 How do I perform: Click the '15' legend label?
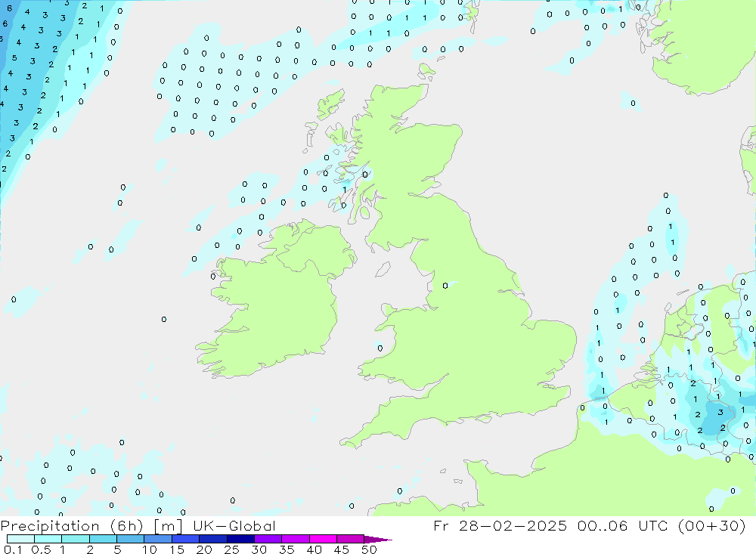tap(177, 549)
